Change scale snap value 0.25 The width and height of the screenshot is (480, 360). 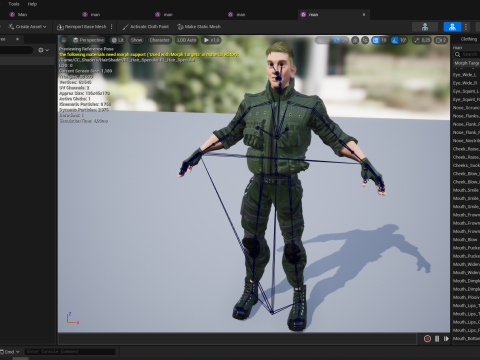426,40
